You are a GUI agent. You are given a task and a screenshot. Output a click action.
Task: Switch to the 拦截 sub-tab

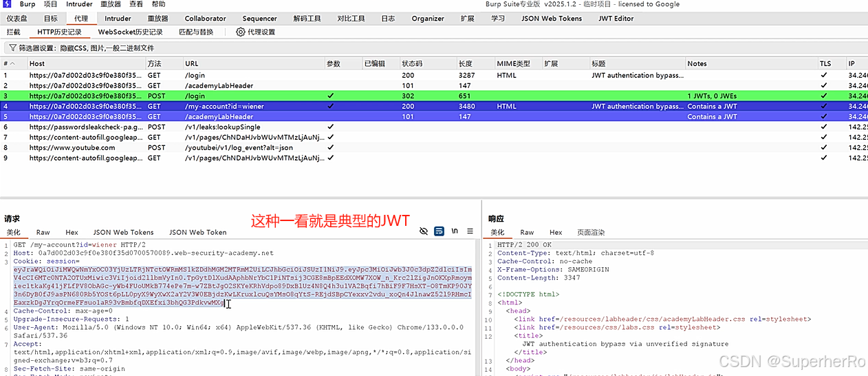point(14,32)
